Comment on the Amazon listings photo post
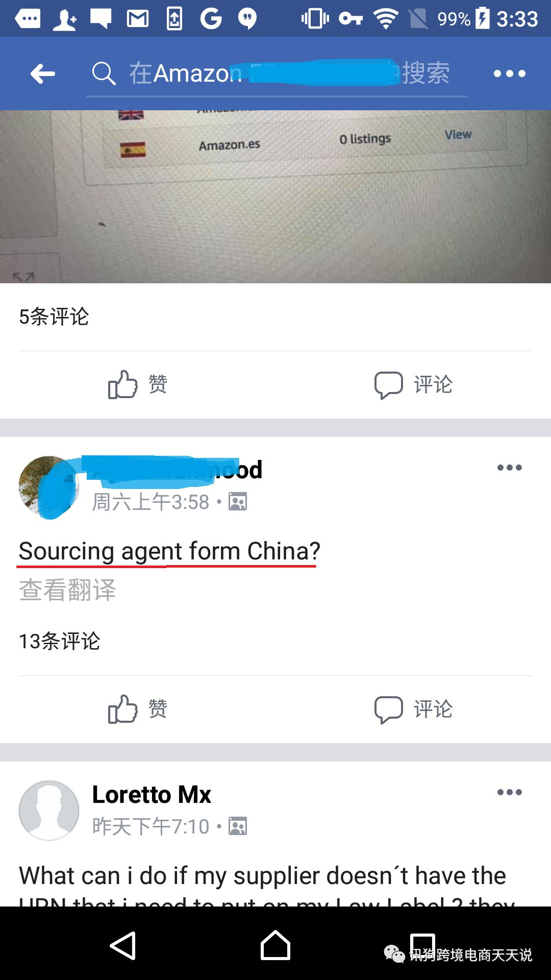Image resolution: width=551 pixels, height=980 pixels. pyautogui.click(x=413, y=385)
